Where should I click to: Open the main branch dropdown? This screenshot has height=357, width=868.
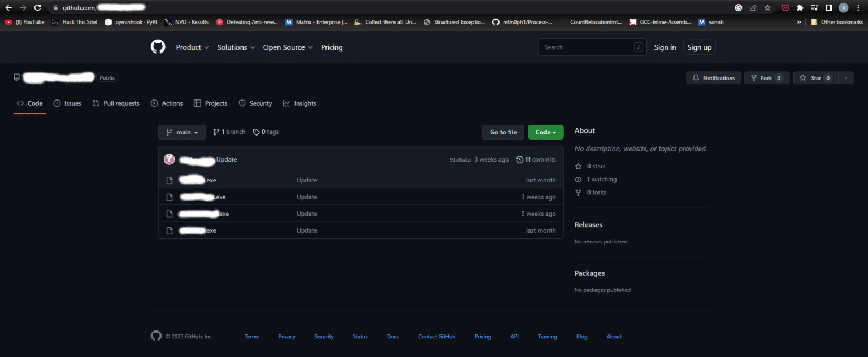pos(181,132)
